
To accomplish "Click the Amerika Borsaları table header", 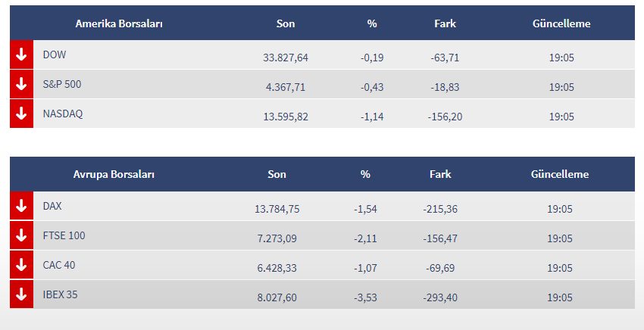I will (119, 23).
